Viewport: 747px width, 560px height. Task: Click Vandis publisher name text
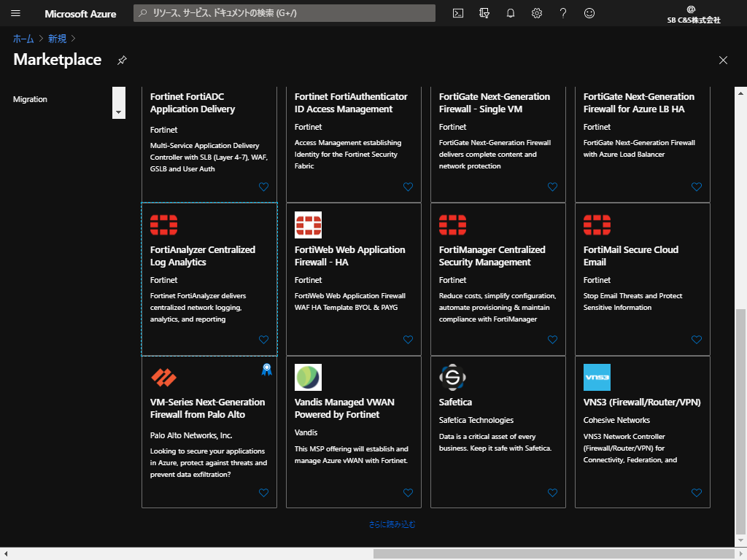point(306,432)
